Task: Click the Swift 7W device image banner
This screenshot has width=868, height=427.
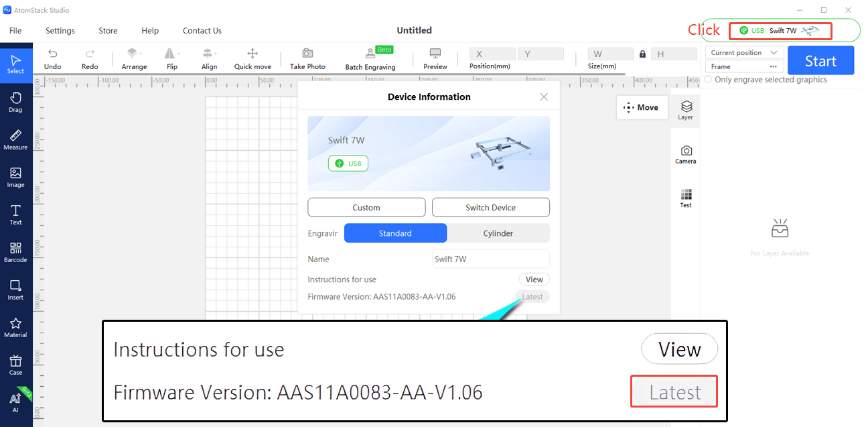Action: pos(429,154)
